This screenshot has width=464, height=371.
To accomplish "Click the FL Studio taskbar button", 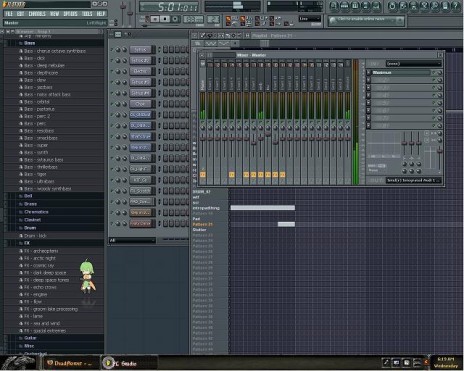I will [x=128, y=363].
